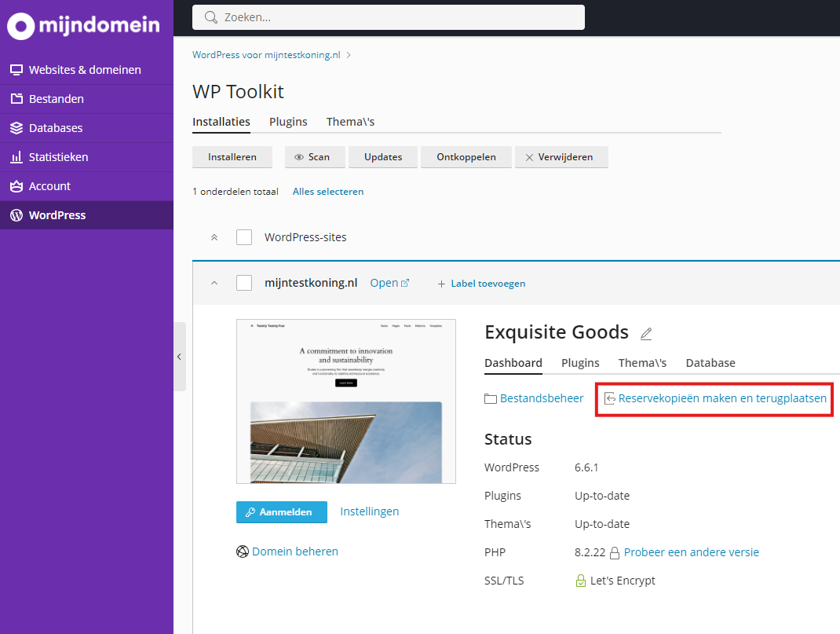
Task: Open Bestanden in the sidebar
Action: coord(56,99)
